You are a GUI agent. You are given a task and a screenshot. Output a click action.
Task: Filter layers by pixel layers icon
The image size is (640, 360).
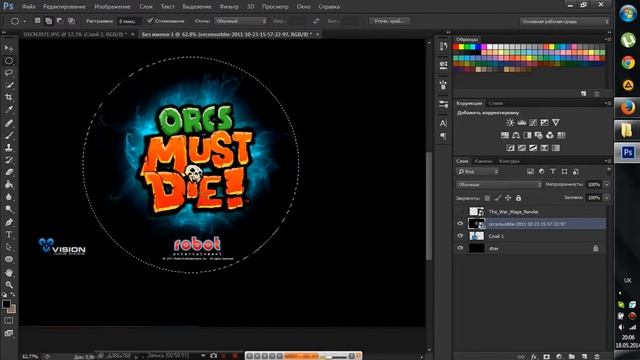coord(530,171)
